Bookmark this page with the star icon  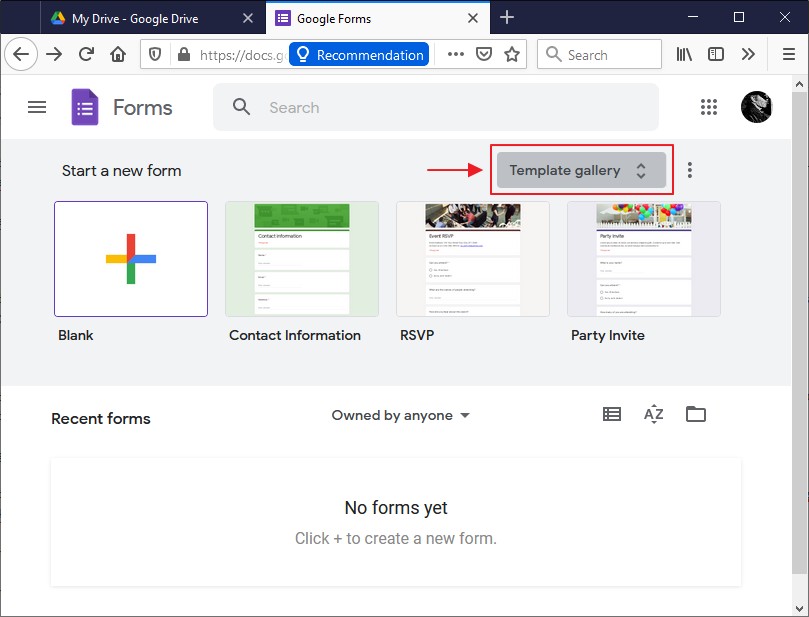click(512, 54)
